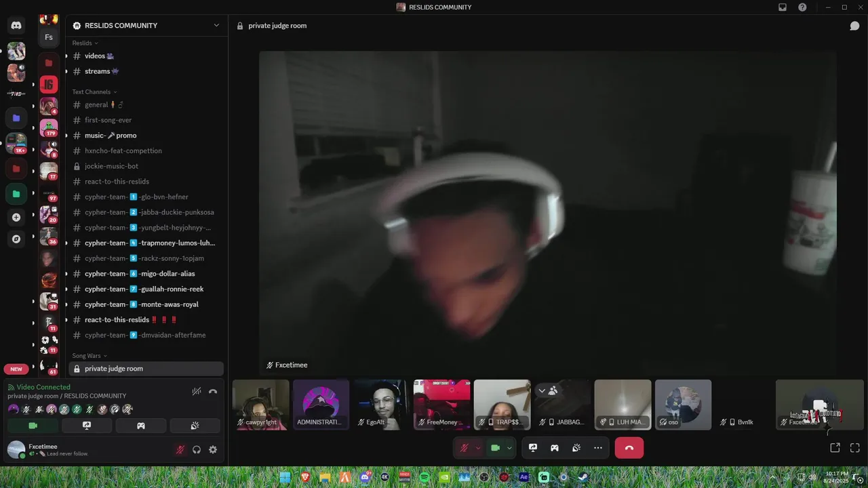Open Brave browser from the taskbar
Image resolution: width=868 pixels, height=488 pixels.
[x=305, y=477]
